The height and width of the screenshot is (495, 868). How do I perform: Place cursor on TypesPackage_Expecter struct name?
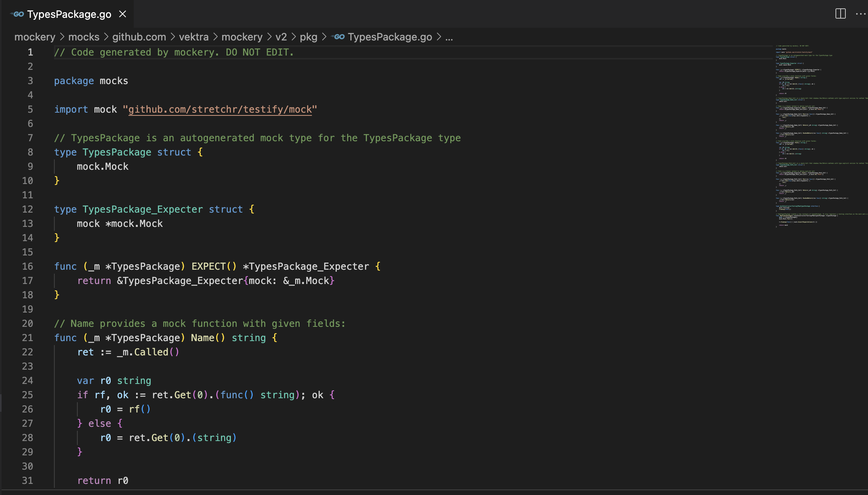click(x=142, y=209)
